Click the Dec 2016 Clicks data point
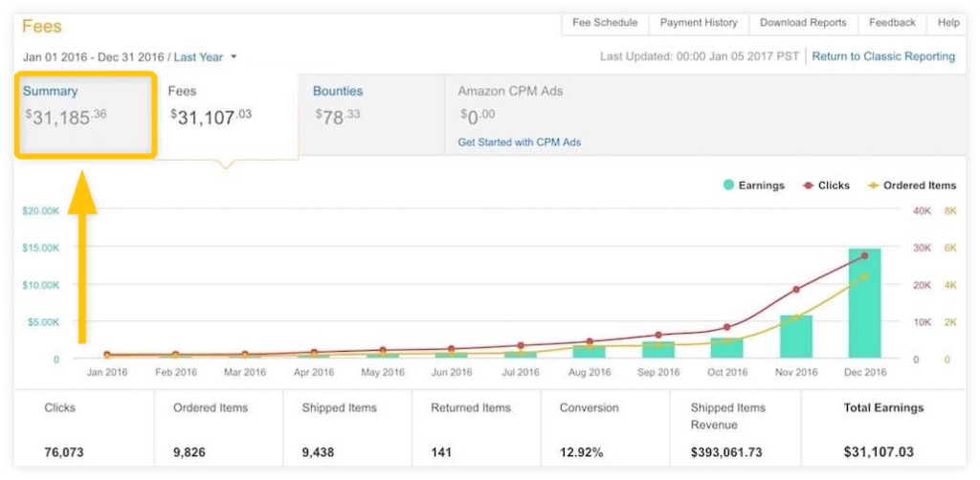The height and width of the screenshot is (480, 980). [x=864, y=255]
